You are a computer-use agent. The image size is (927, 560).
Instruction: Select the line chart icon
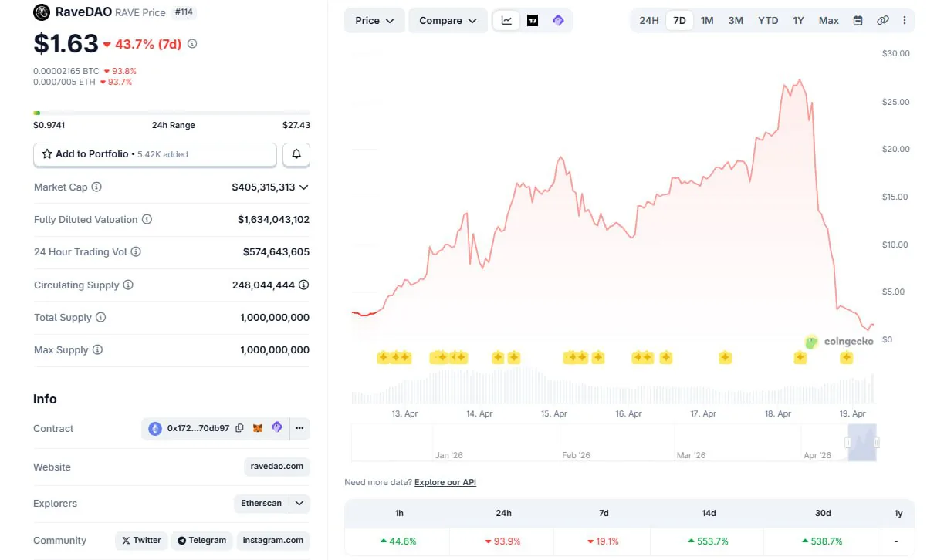[506, 19]
